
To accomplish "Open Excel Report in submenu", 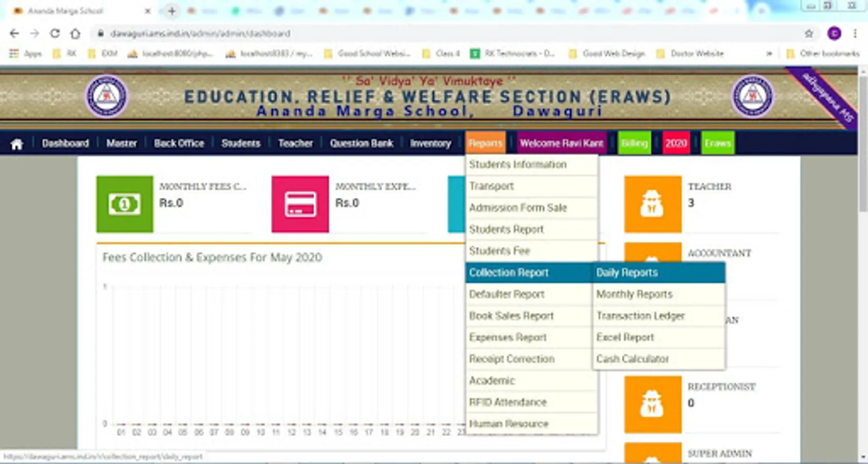I will (x=659, y=338).
